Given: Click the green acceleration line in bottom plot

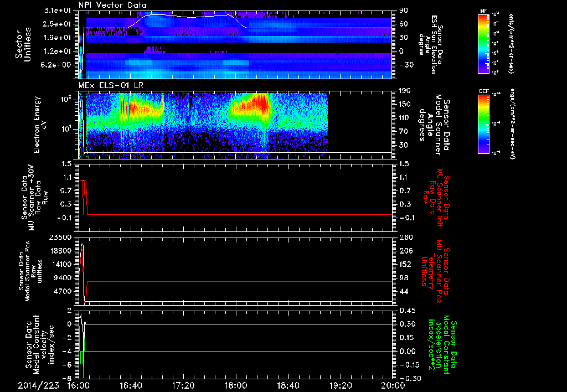Looking at the screenshot, I should (x=239, y=352).
